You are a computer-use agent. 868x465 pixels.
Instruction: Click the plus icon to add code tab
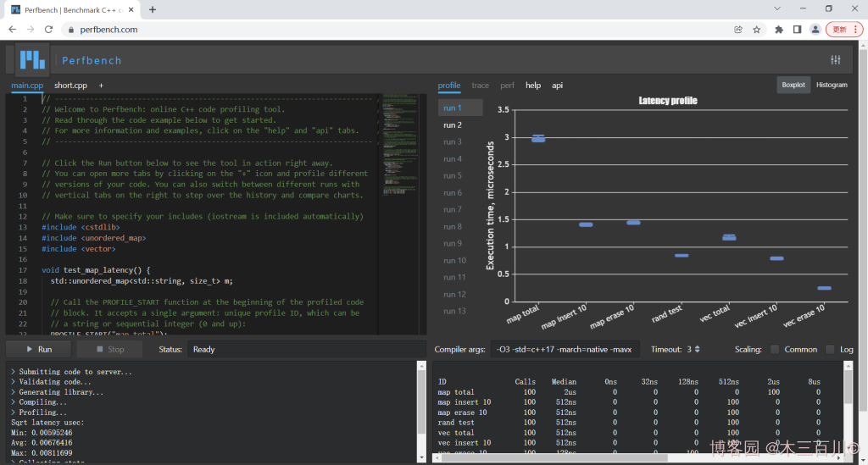(101, 86)
